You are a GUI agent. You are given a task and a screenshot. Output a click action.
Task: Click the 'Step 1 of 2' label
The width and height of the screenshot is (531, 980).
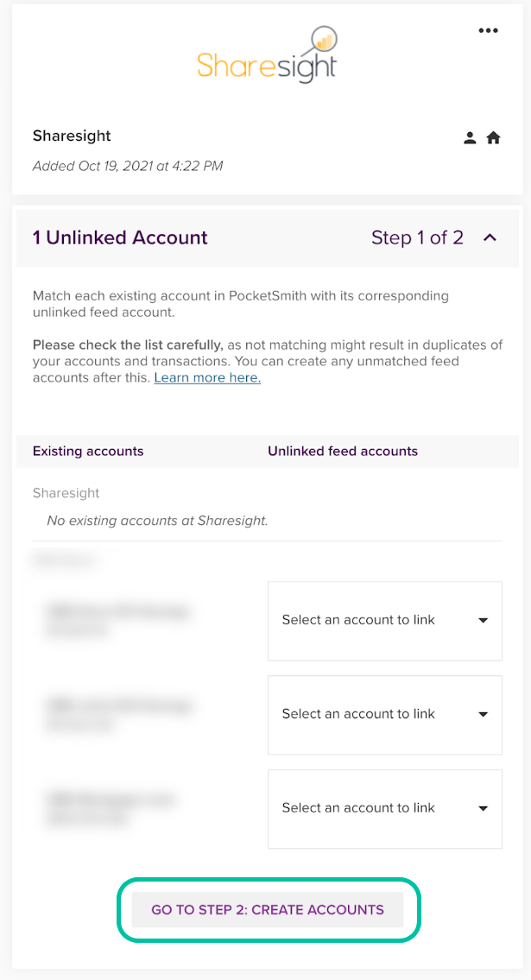417,237
